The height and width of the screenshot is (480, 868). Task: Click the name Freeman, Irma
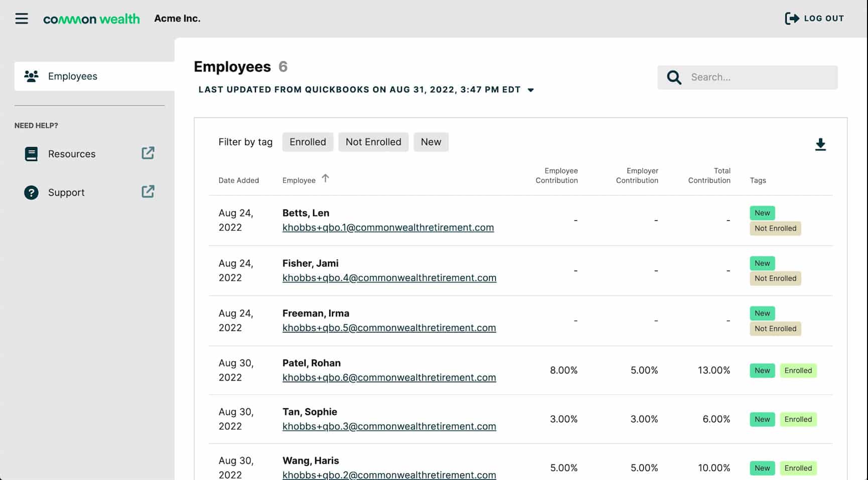coord(316,313)
